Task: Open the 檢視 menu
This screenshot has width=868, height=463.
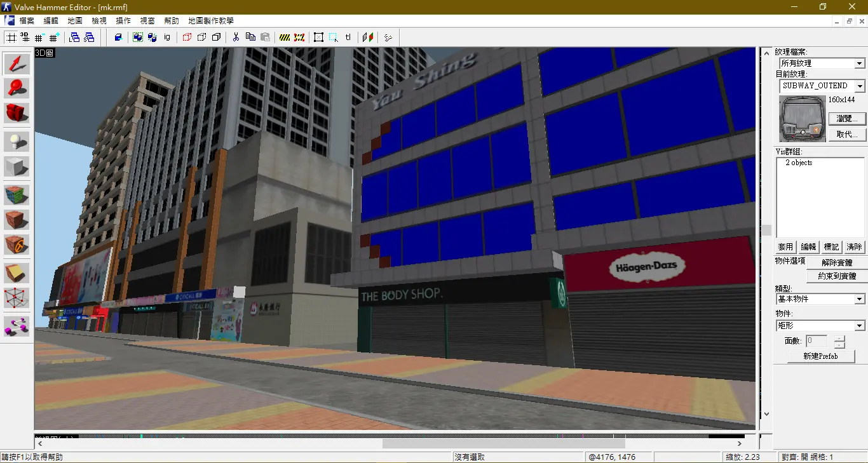Action: pyautogui.click(x=99, y=21)
